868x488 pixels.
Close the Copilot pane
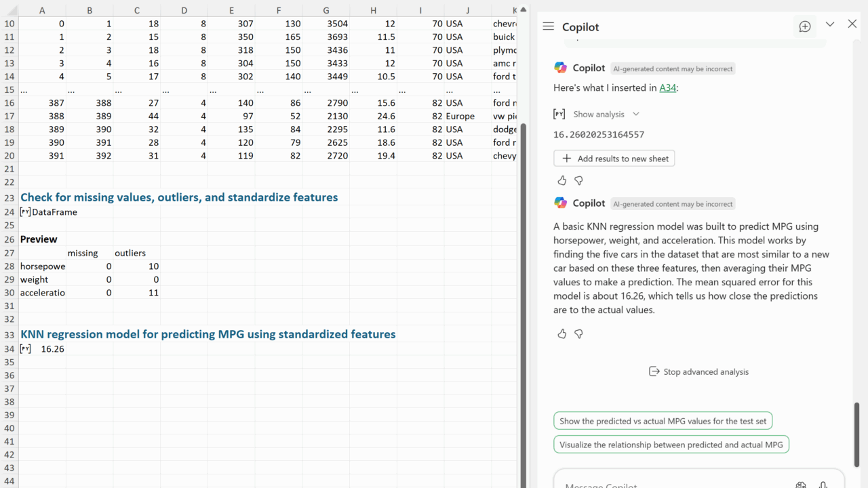(x=852, y=24)
